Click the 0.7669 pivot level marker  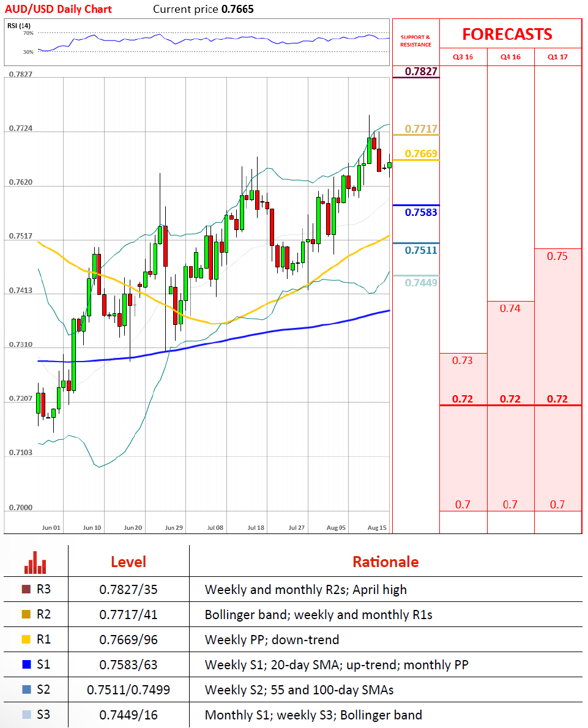click(421, 154)
